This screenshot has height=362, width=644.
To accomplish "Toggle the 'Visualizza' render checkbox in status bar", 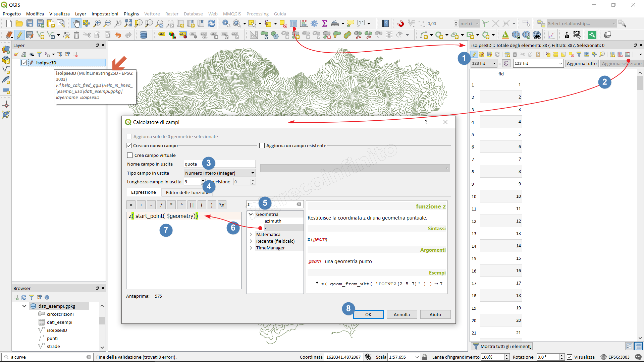I will pyautogui.click(x=570, y=357).
